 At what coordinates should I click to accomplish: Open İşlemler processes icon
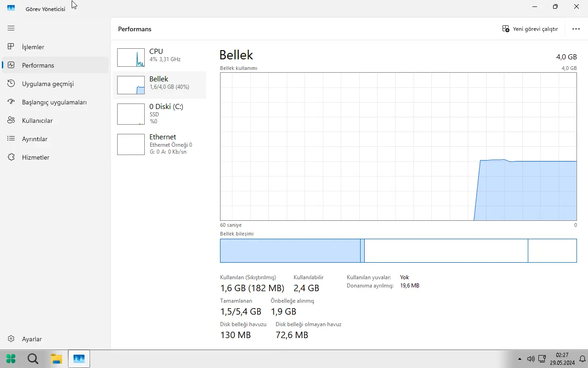tap(11, 47)
